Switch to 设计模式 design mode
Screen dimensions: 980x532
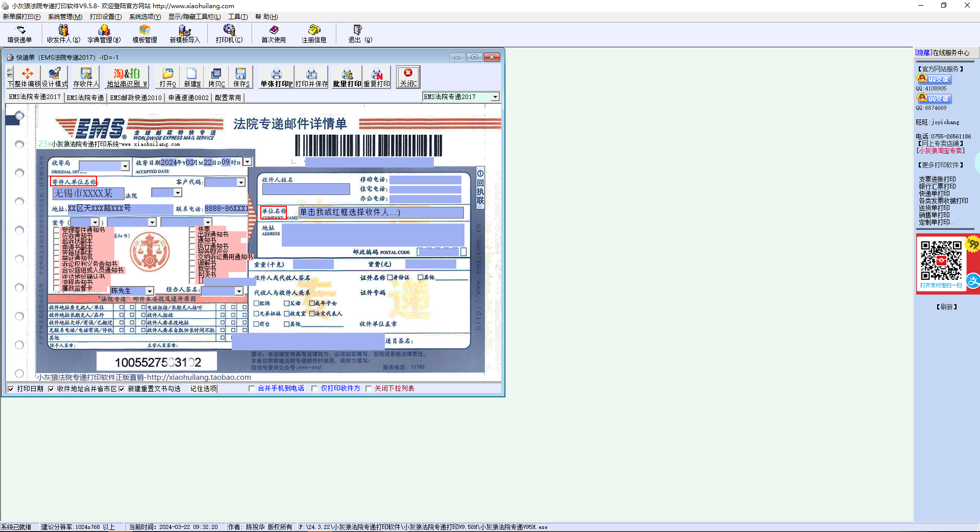pos(55,77)
